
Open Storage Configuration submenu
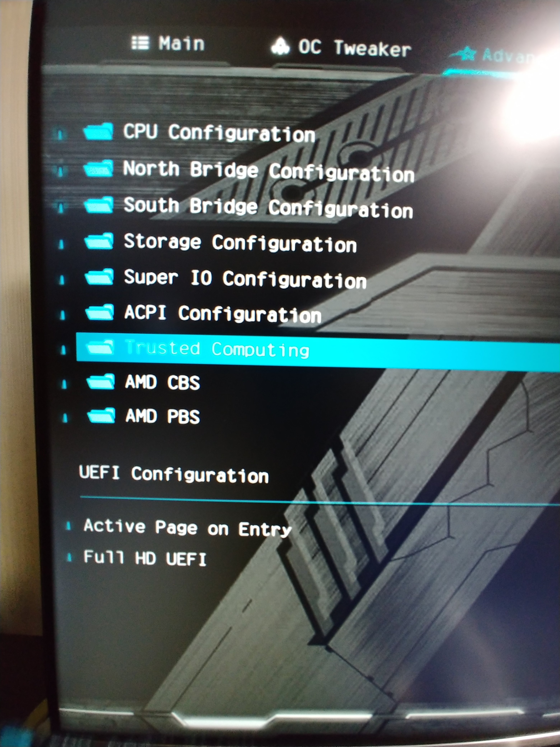240,243
